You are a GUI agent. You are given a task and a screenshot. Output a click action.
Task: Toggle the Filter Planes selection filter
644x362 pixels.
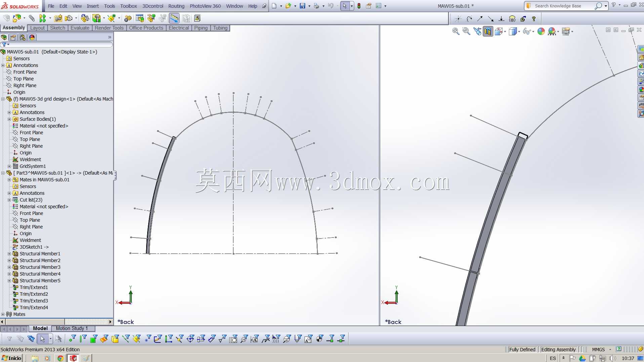pyautogui.click(x=136, y=338)
